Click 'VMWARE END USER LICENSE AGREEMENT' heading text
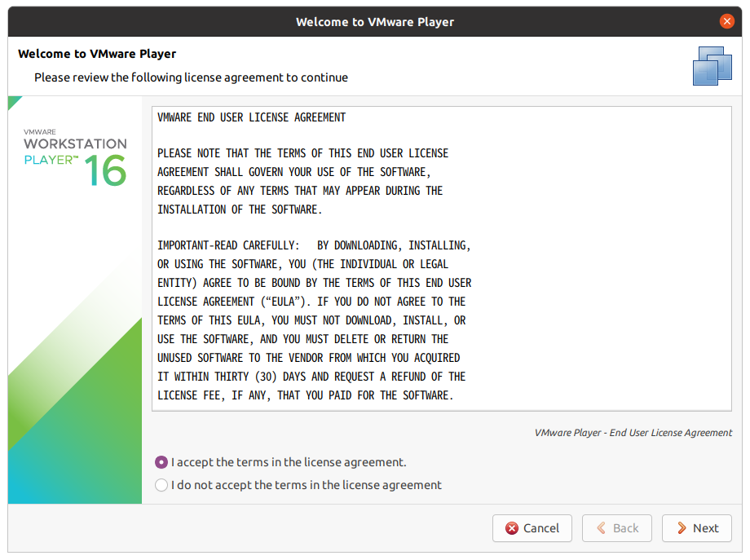Image resolution: width=750 pixels, height=560 pixels. [252, 117]
